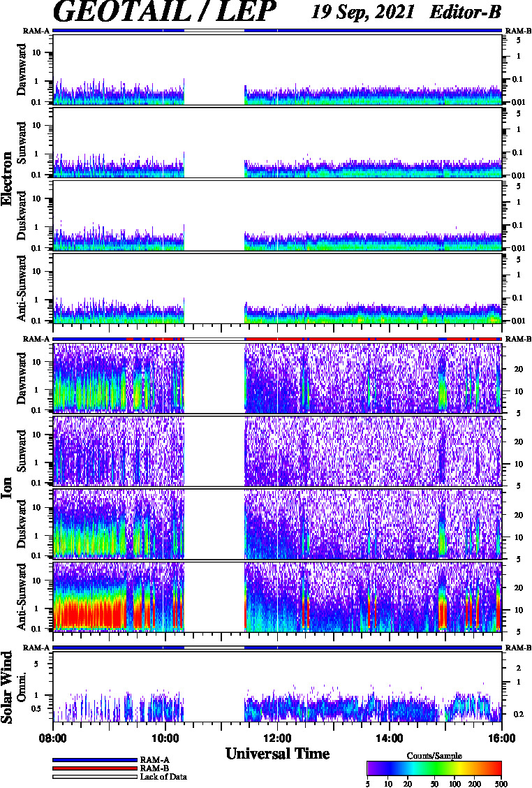Select the Ion Duskward panel label
Image resolution: width=532 pixels, height=788 pixels.
click(x=22, y=524)
